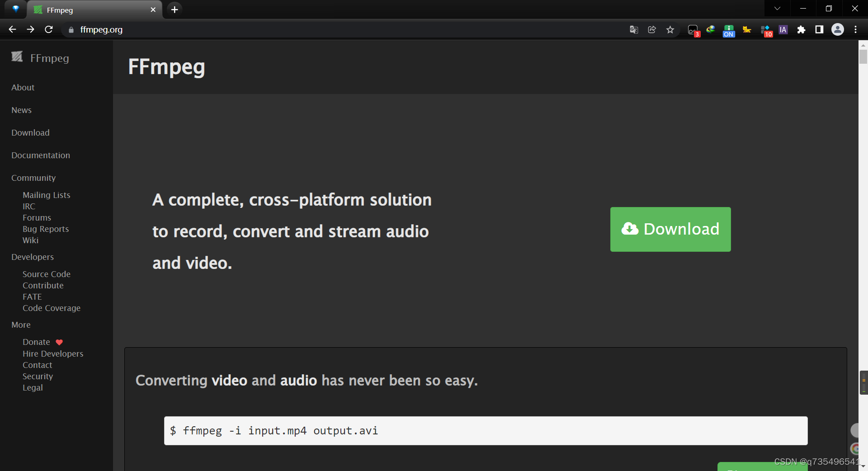Open extension with red 10 badge
Image resolution: width=868 pixels, height=471 pixels.
[x=766, y=31]
